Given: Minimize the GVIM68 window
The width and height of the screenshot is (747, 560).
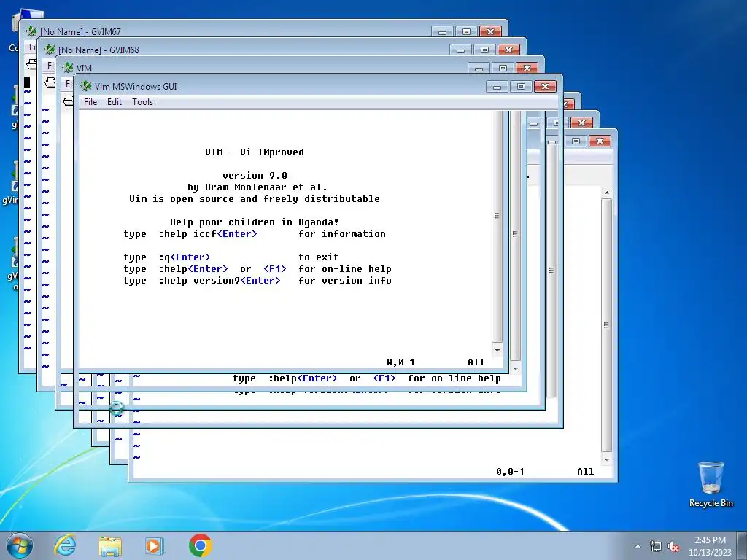Looking at the screenshot, I should coord(460,50).
